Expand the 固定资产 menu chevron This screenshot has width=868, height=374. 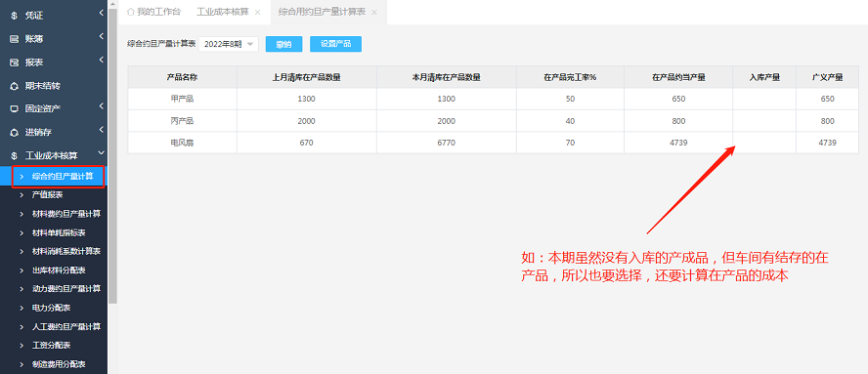[102, 105]
